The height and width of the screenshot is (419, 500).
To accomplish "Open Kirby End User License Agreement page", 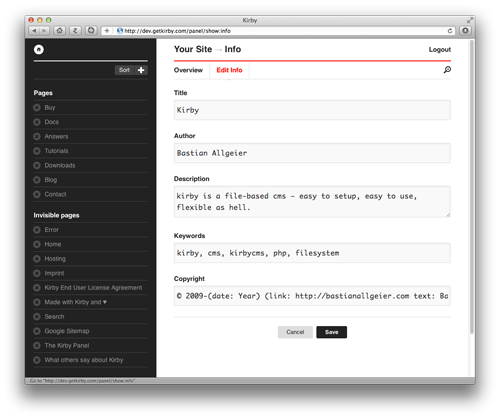I will coord(93,288).
